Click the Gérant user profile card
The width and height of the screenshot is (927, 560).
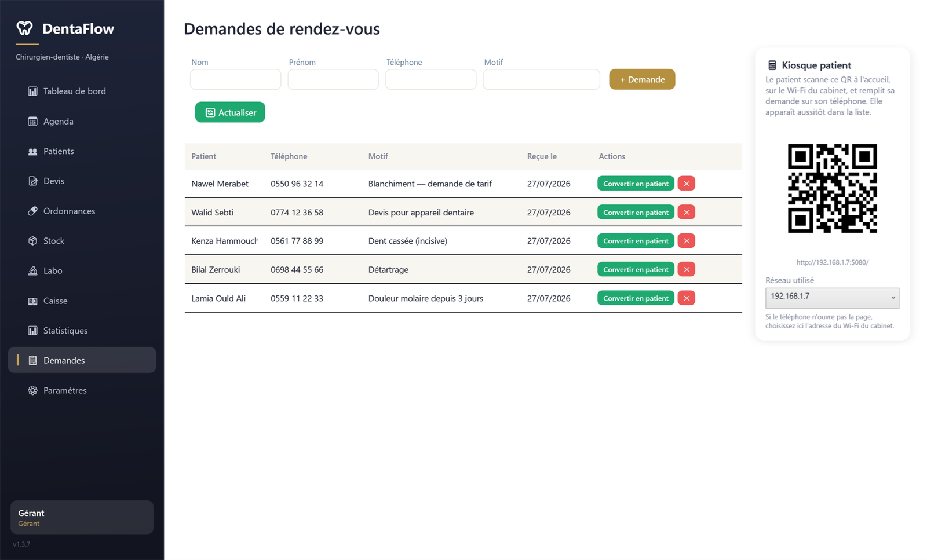[82, 517]
